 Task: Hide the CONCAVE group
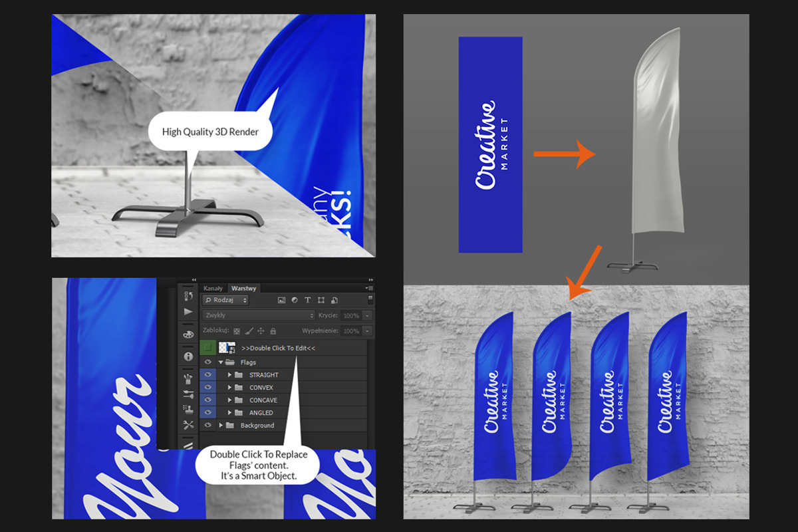tap(207, 400)
